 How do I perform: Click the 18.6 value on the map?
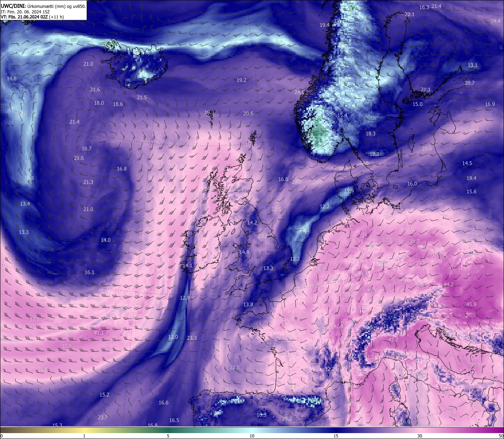[118, 104]
